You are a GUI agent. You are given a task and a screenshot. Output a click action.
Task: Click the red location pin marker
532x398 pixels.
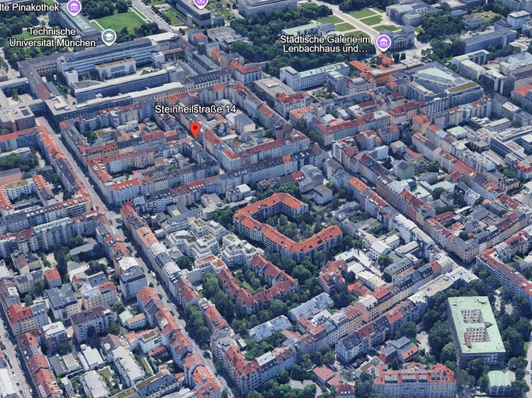(195, 130)
